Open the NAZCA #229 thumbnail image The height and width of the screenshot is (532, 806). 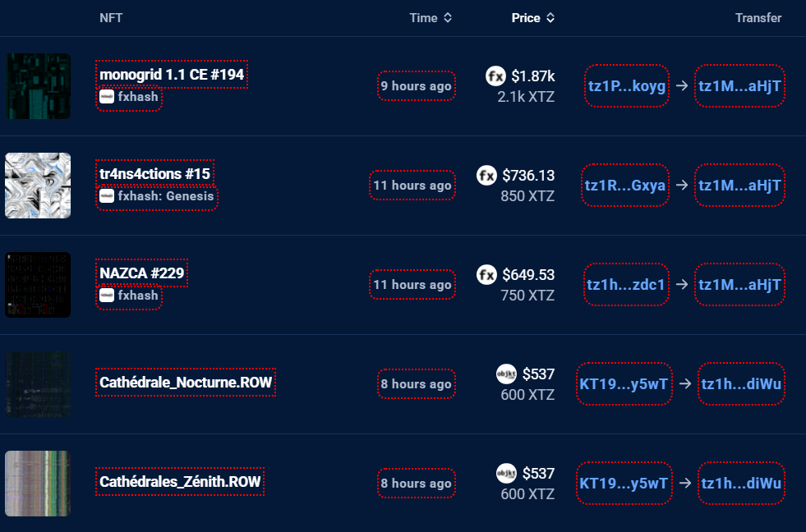pyautogui.click(x=38, y=285)
